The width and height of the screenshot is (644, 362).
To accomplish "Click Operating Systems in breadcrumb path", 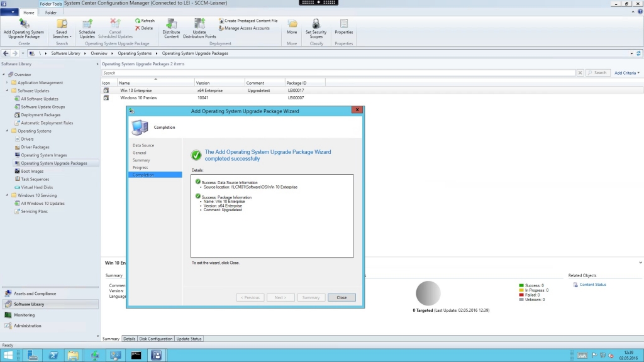I will coord(135,53).
